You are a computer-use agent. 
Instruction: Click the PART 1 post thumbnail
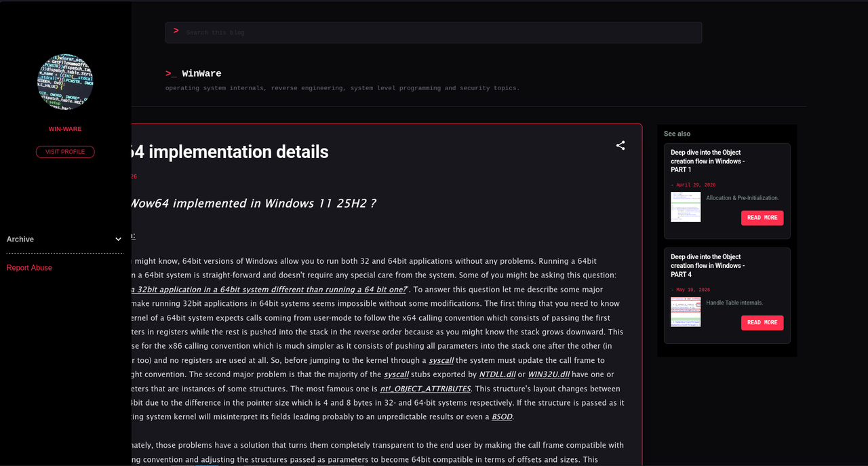pyautogui.click(x=686, y=207)
